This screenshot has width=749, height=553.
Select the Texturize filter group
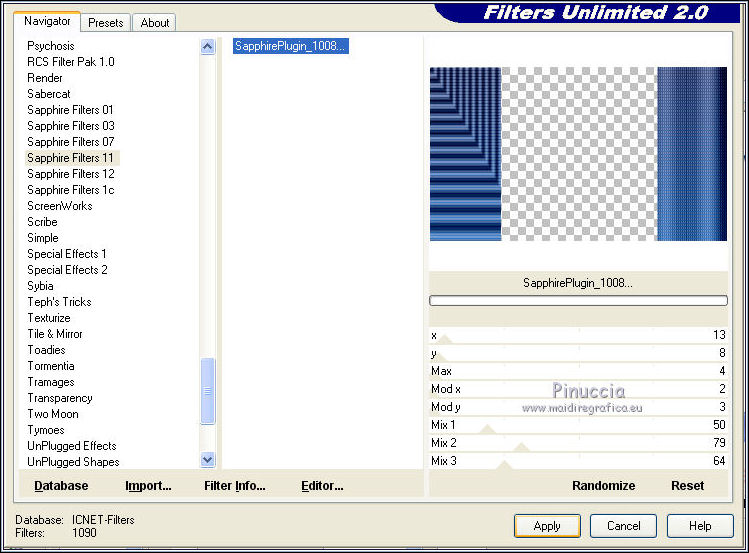click(x=49, y=318)
